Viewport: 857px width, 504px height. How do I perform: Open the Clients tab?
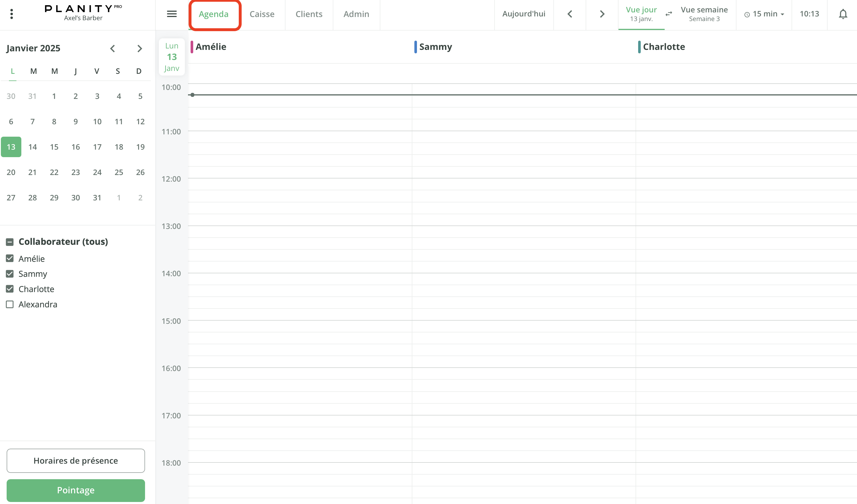coord(309,14)
